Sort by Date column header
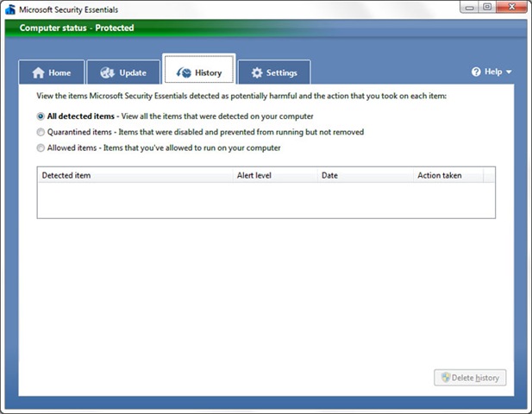This screenshot has width=532, height=414. click(366, 175)
